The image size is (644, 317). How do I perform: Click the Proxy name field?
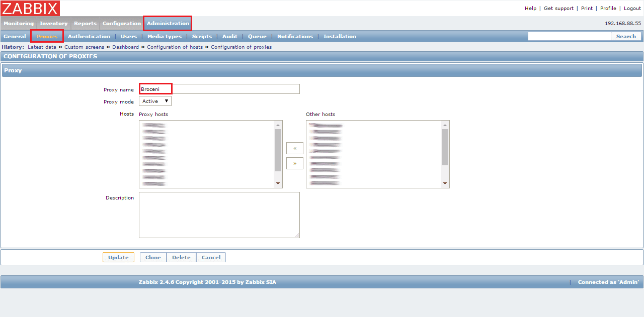pyautogui.click(x=219, y=89)
